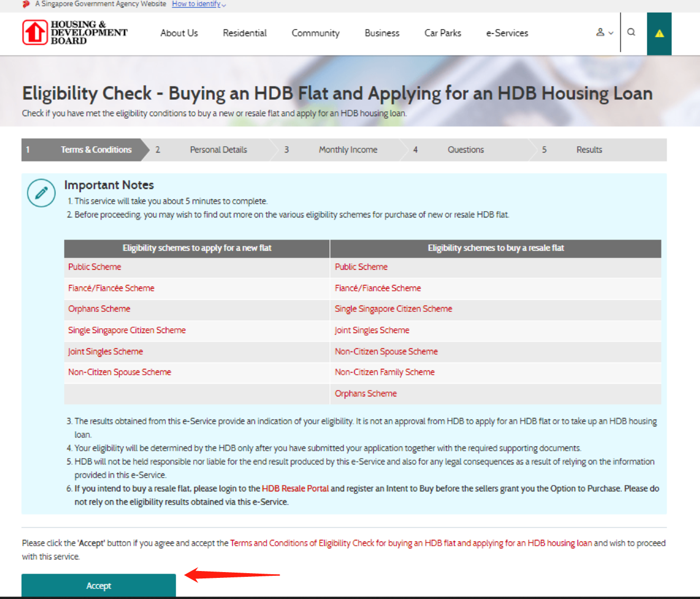
Task: Open the Residential menu
Action: [x=244, y=33]
